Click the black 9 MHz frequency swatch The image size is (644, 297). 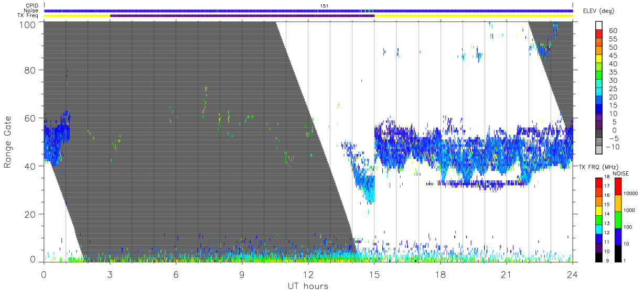[x=599, y=257]
